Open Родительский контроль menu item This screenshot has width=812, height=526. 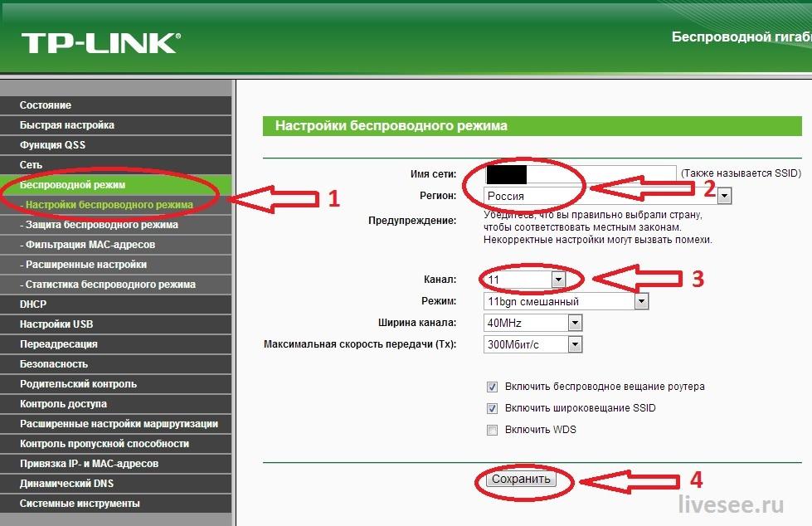coord(115,384)
